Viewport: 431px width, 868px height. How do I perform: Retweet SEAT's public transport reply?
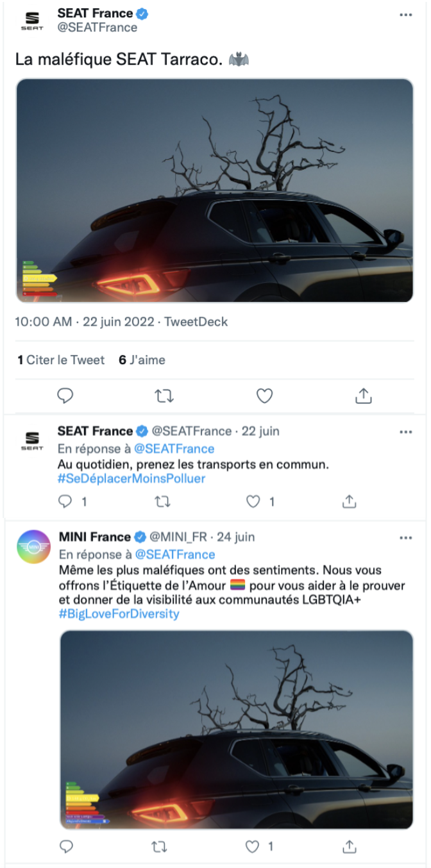point(163,502)
